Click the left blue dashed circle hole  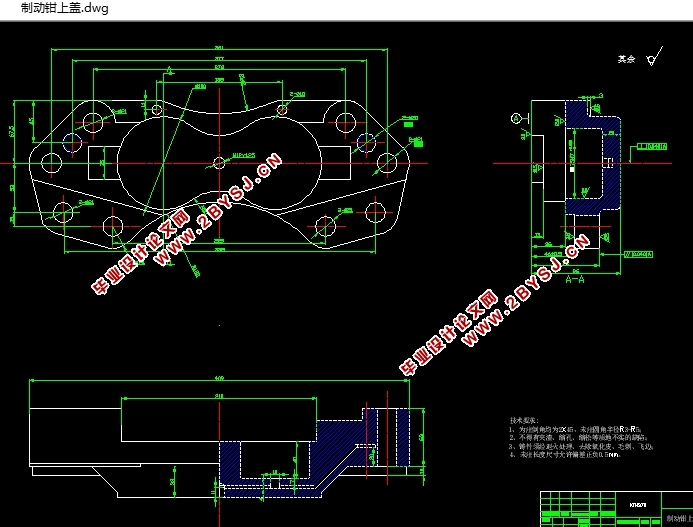pos(72,142)
